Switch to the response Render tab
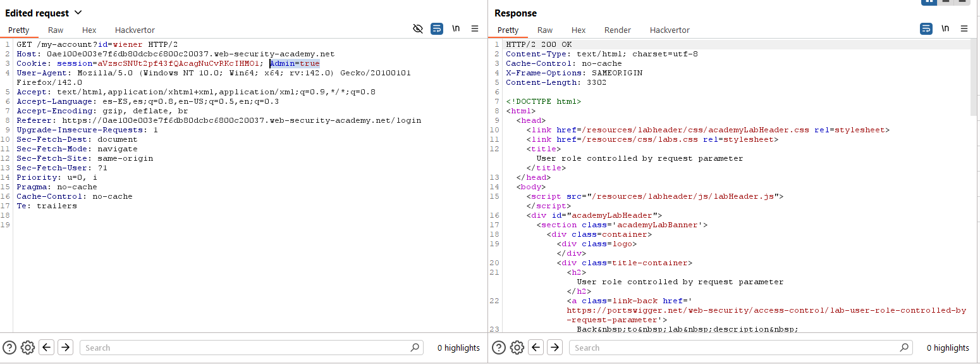This screenshot has width=980, height=364. point(617,30)
